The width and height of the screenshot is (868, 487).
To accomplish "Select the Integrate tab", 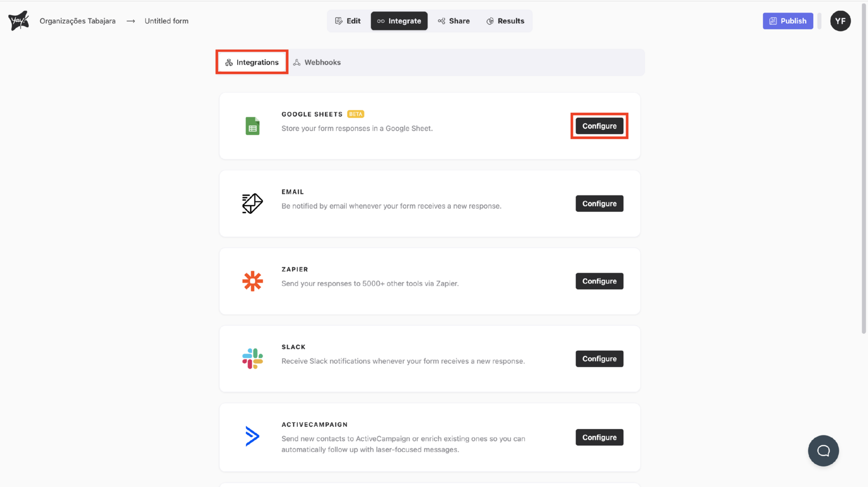I will 399,21.
